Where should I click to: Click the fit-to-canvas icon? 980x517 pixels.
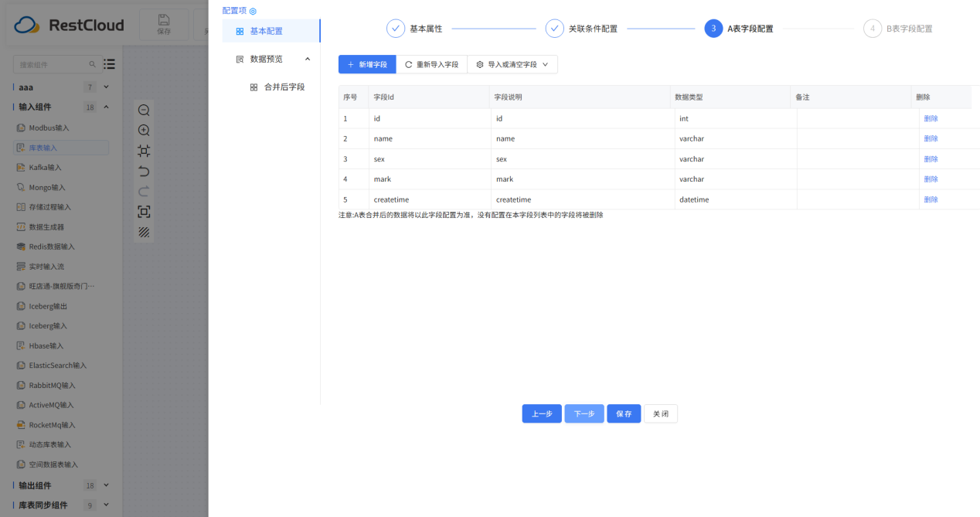[144, 151]
